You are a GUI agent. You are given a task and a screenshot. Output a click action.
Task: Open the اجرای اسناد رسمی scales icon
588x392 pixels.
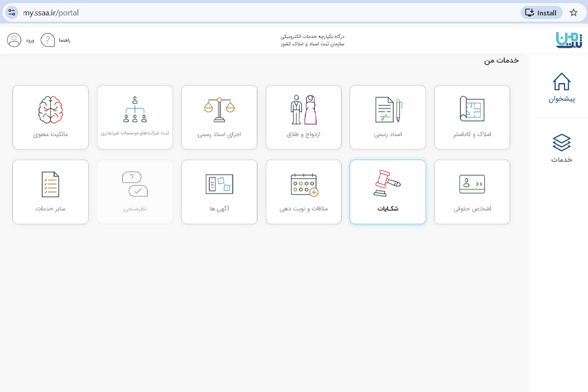tap(219, 117)
